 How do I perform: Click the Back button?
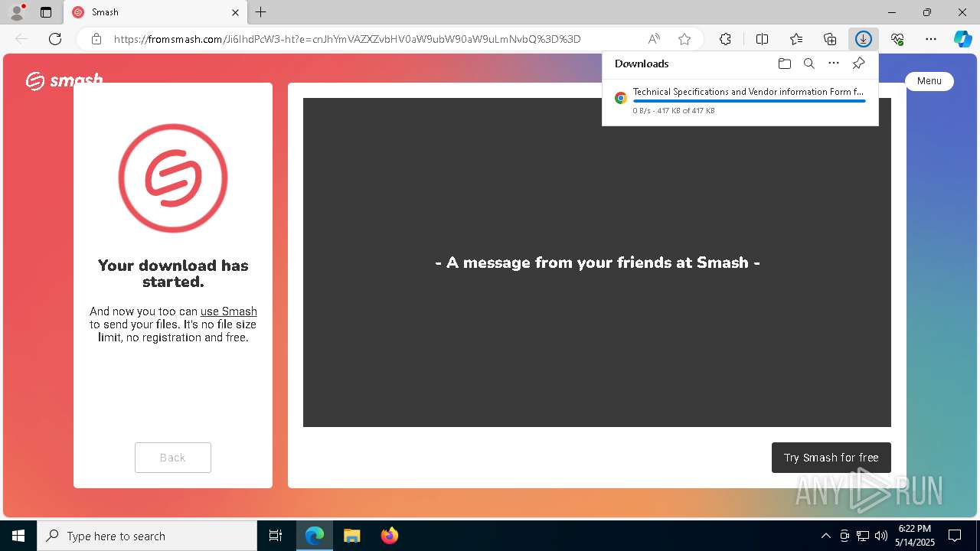173,458
